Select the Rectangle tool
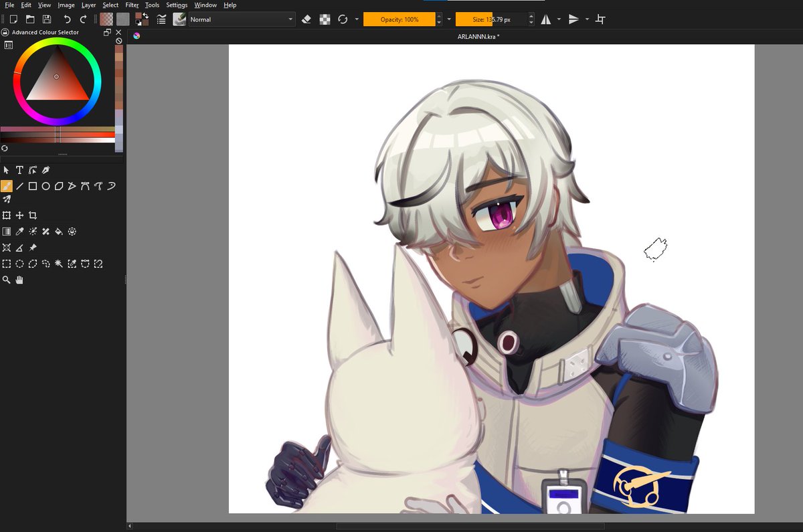Screen dimensions: 803x532 tap(33, 186)
